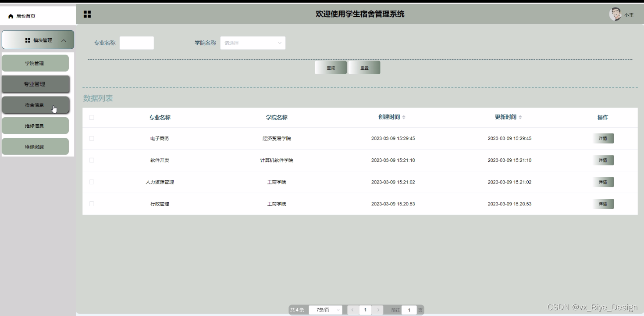Open the 学院名称 请选择 dropdown

click(x=253, y=43)
